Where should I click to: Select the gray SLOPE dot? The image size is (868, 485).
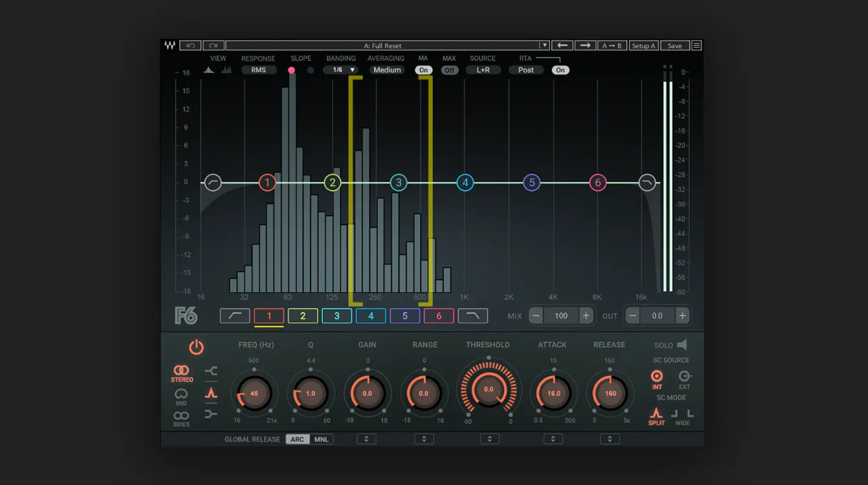point(310,70)
